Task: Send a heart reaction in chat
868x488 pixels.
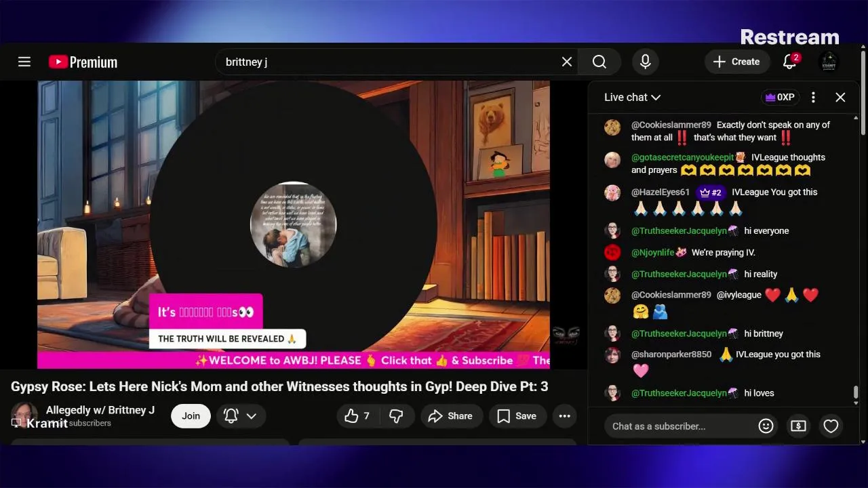Action: [831, 426]
